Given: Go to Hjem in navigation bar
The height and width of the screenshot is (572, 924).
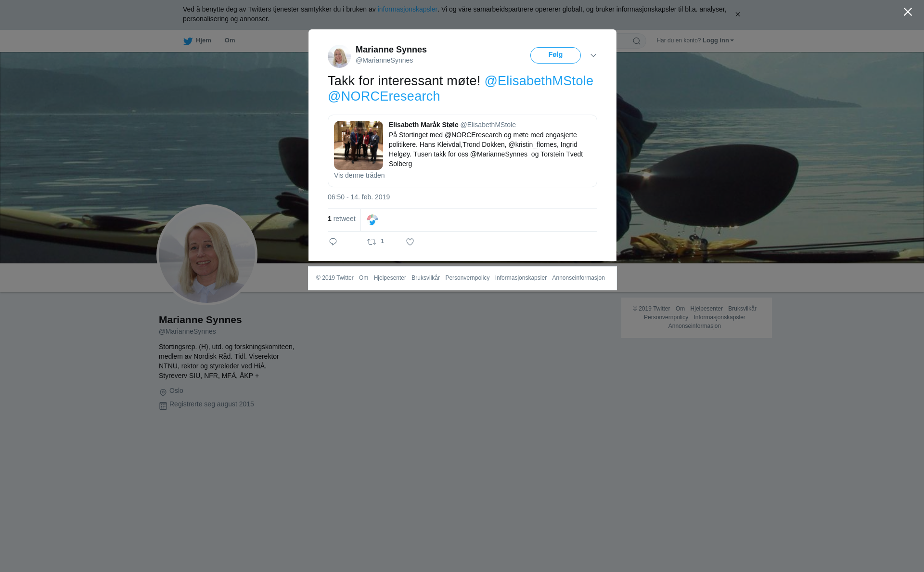Looking at the screenshot, I should 203,40.
